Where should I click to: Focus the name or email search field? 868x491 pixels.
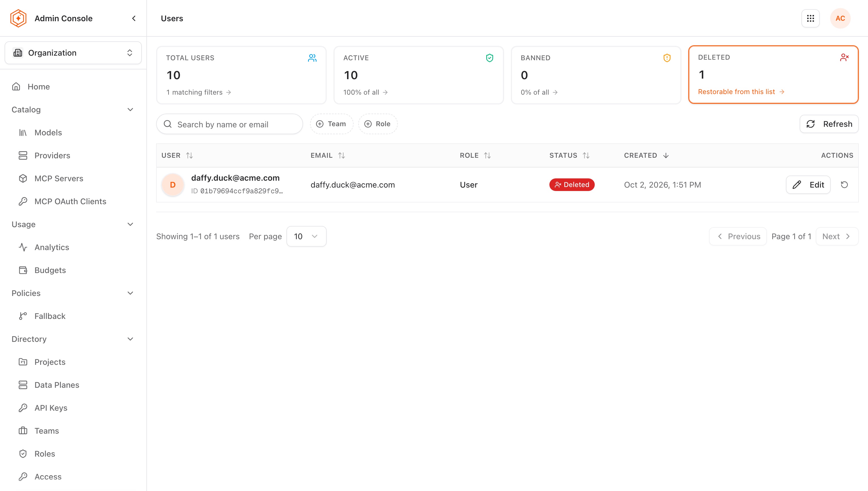230,124
